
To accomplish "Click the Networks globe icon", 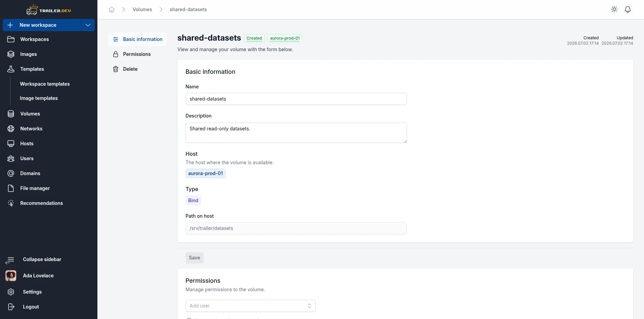I will pos(11,129).
